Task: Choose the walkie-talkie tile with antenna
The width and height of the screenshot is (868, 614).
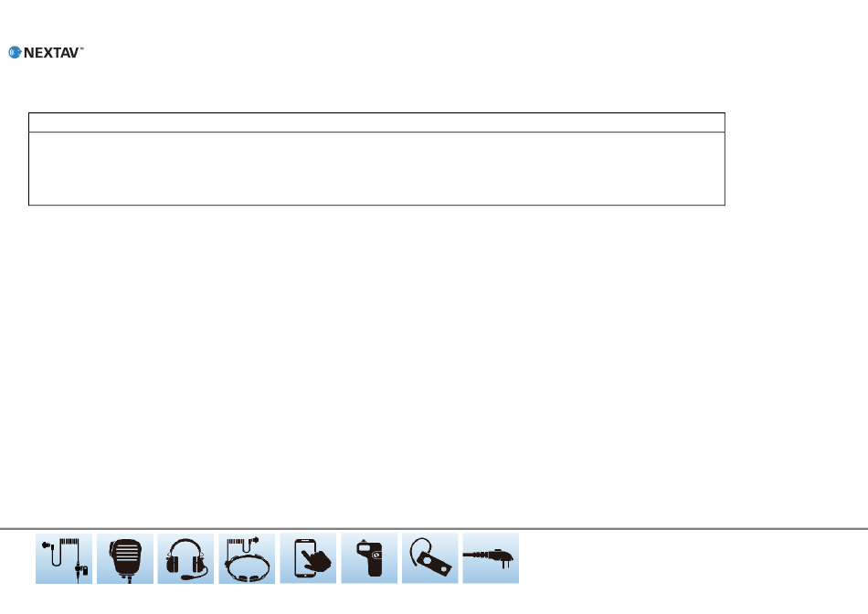Action: (x=369, y=558)
